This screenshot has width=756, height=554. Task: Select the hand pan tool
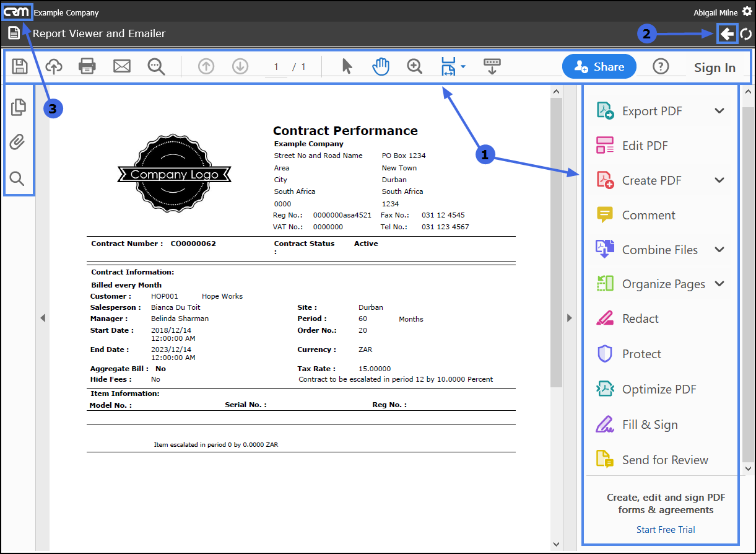[x=381, y=66]
